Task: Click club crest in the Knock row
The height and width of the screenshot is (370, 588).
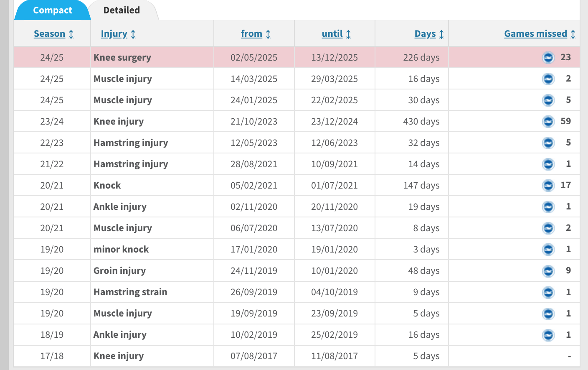Action: 548,185
